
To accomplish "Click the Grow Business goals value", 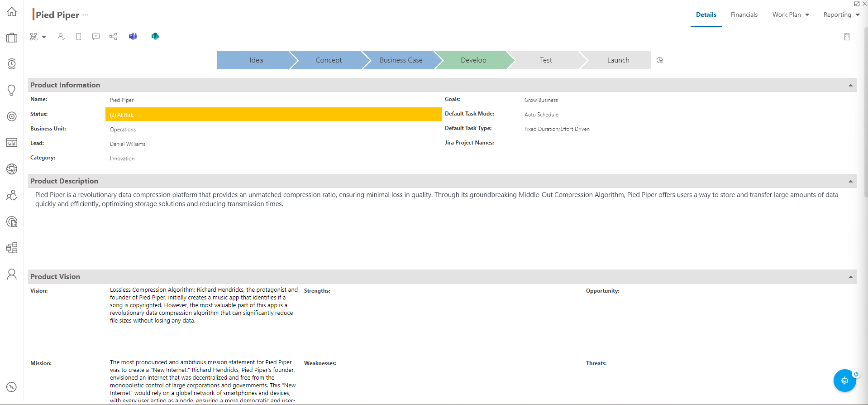I will point(541,100).
